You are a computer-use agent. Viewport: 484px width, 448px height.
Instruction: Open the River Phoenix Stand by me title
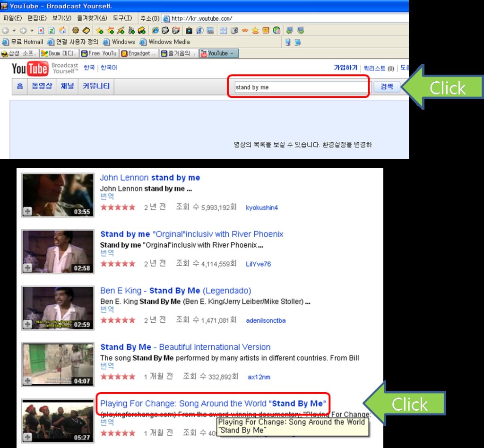point(192,234)
